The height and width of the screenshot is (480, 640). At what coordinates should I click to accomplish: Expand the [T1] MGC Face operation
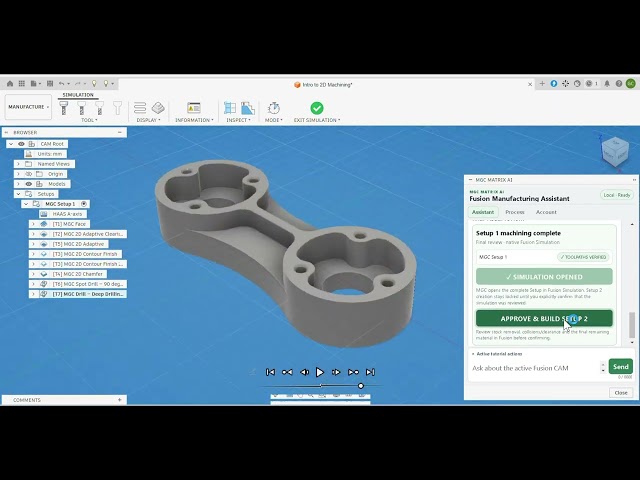[33, 224]
